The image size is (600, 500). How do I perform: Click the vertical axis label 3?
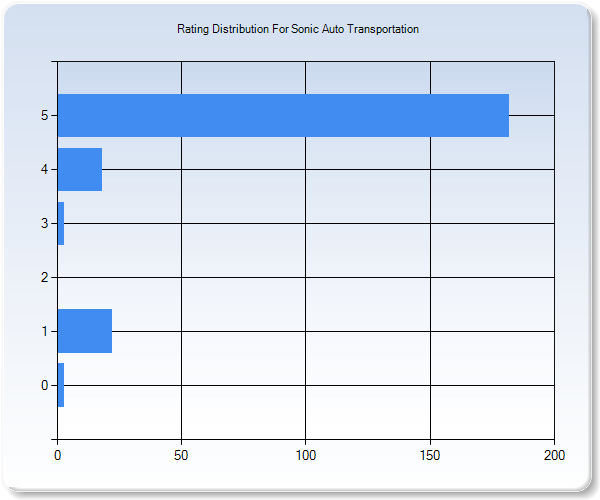pos(45,224)
